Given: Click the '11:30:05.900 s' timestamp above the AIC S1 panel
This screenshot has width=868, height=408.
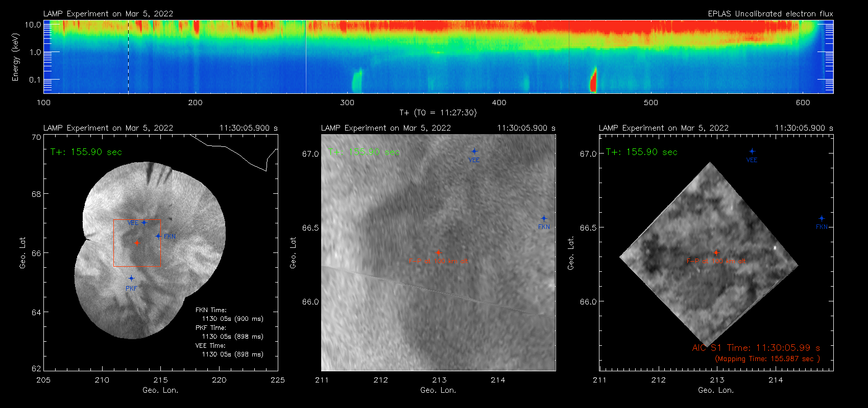Looking at the screenshot, I should tap(804, 128).
